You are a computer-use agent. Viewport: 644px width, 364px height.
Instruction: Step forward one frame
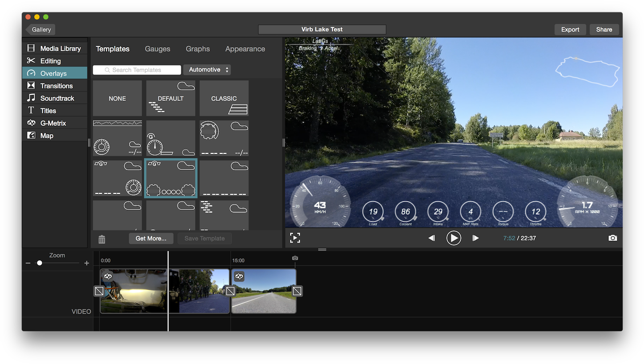475,238
